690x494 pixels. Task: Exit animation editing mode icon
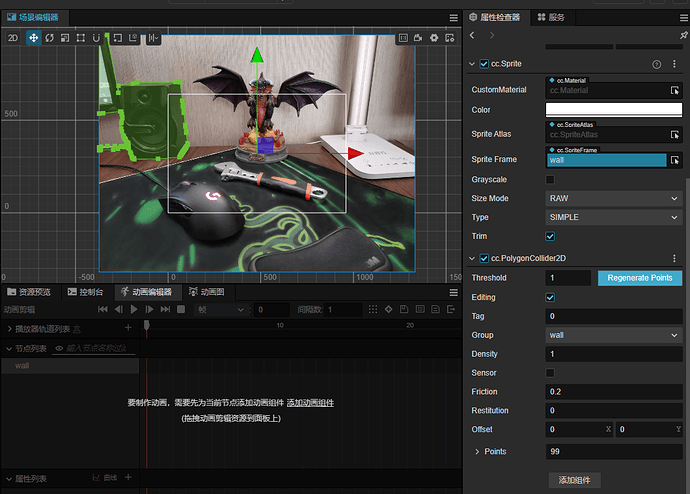(451, 309)
